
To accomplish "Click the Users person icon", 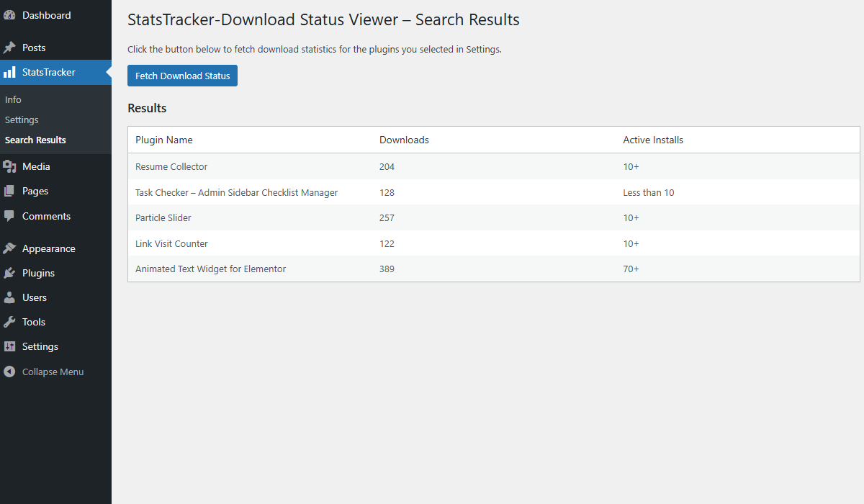I will [9, 297].
